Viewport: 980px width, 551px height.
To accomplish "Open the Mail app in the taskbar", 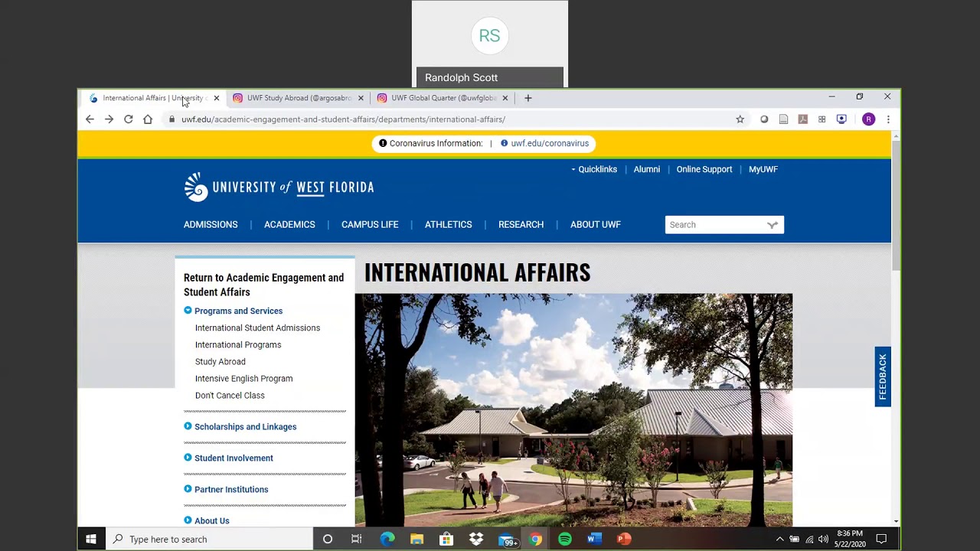I will [x=506, y=540].
